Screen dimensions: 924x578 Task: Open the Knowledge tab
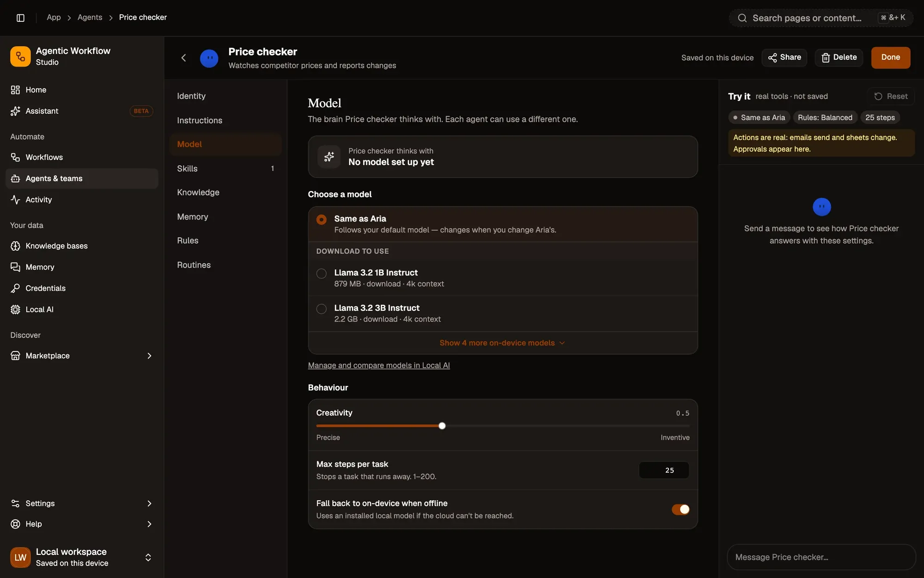click(x=225, y=192)
